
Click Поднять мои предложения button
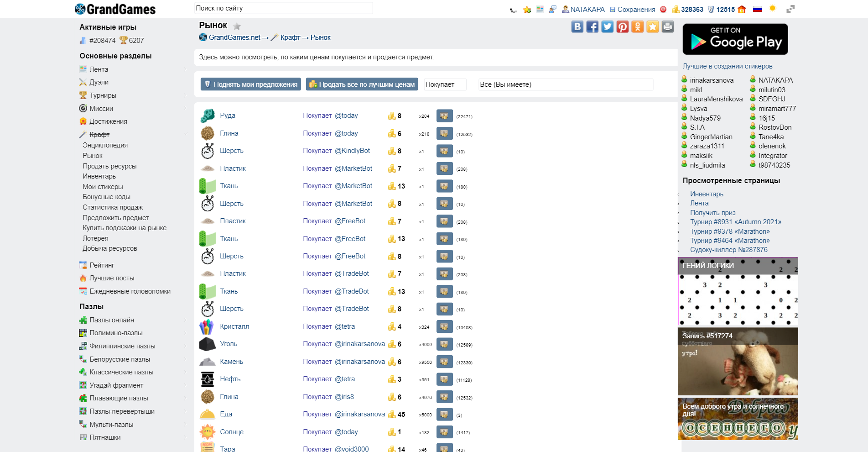click(x=251, y=84)
